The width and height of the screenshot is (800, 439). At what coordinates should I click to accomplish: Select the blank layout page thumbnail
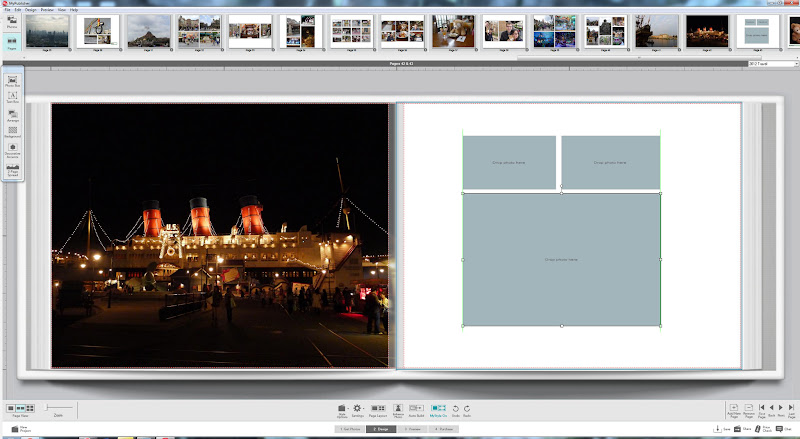(x=757, y=31)
